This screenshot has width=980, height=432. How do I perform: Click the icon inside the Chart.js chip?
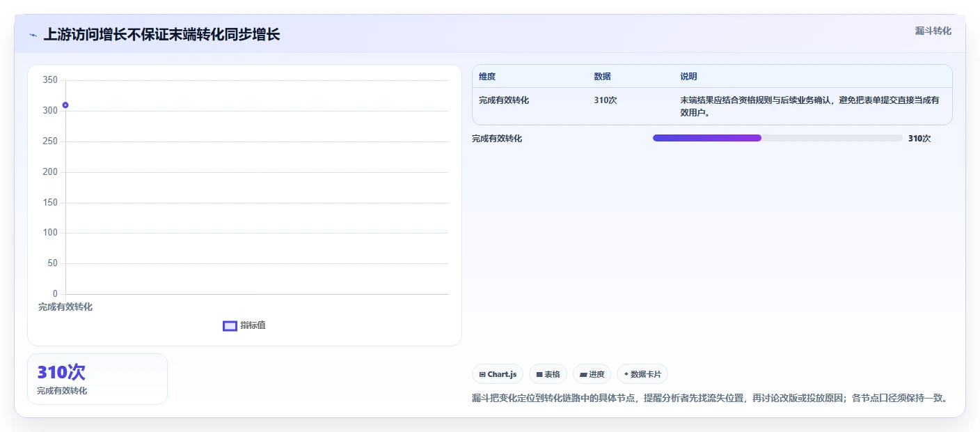[x=482, y=375]
